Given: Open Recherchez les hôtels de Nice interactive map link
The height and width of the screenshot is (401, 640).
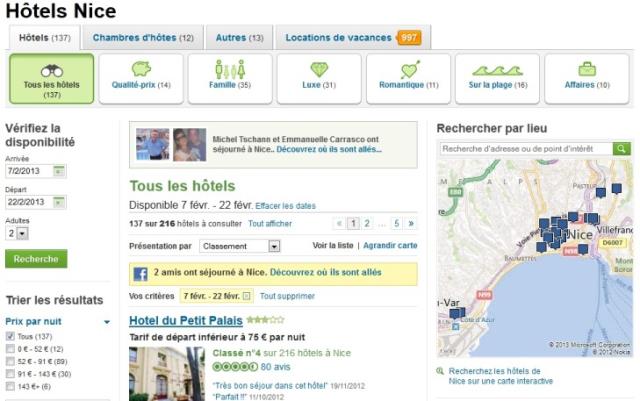Looking at the screenshot, I should pos(500,376).
